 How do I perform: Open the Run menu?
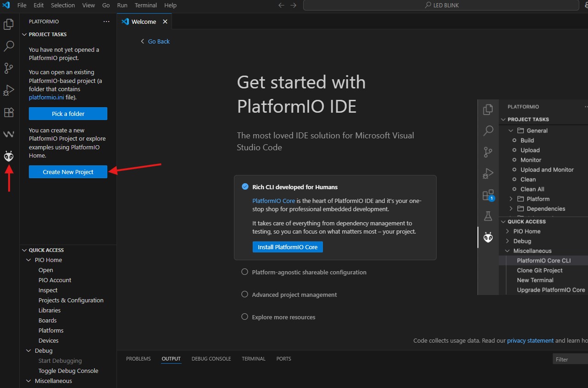click(122, 5)
